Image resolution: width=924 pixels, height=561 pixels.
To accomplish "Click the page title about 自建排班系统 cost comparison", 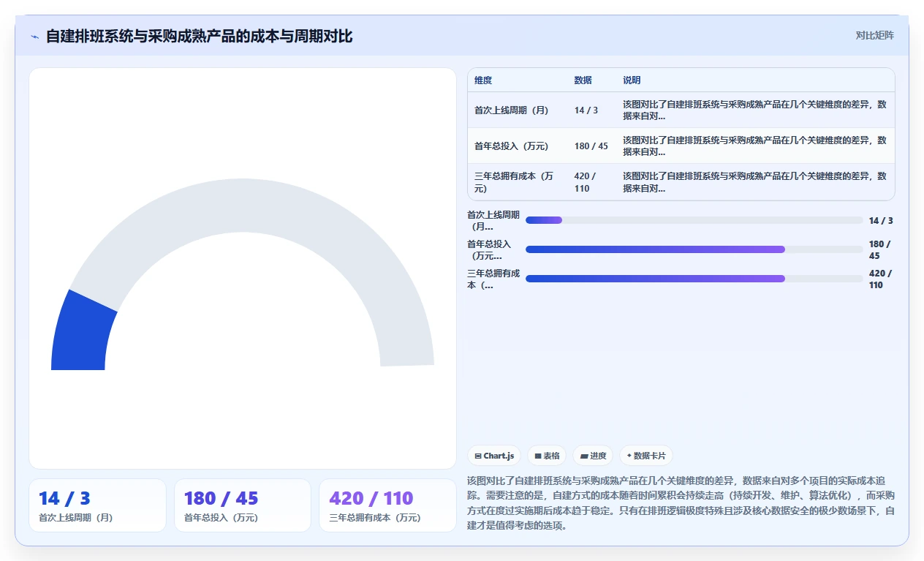I will [199, 37].
